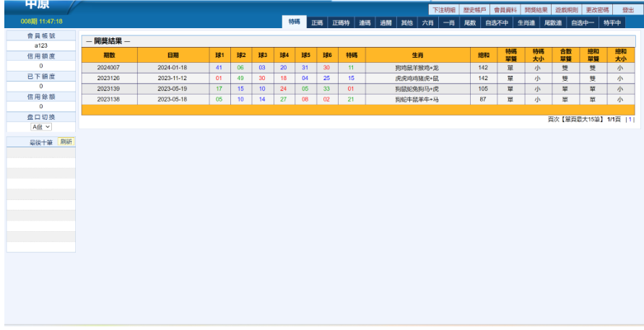Open 會員資料 in the top bar

505,10
